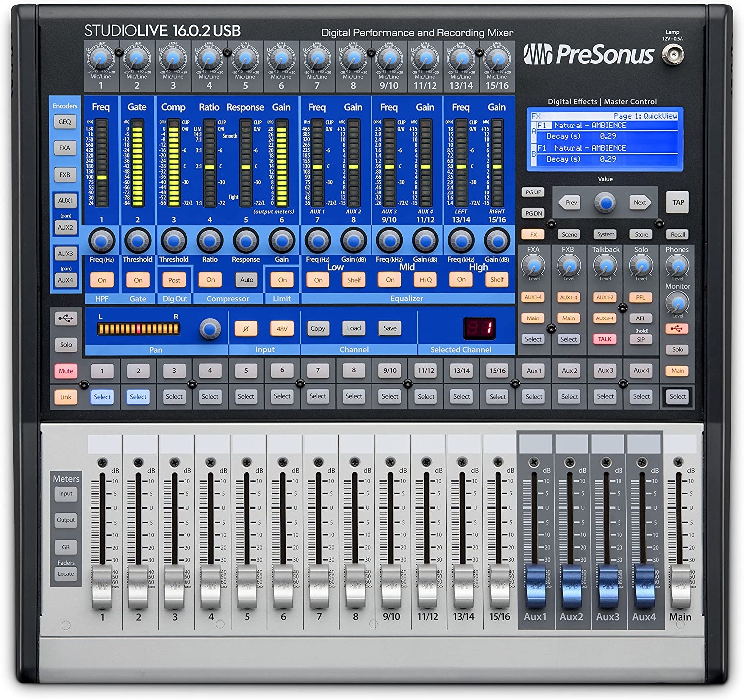The width and height of the screenshot is (744, 700).
Task: Engage SIP solo-in-place mode
Action: click(x=641, y=339)
